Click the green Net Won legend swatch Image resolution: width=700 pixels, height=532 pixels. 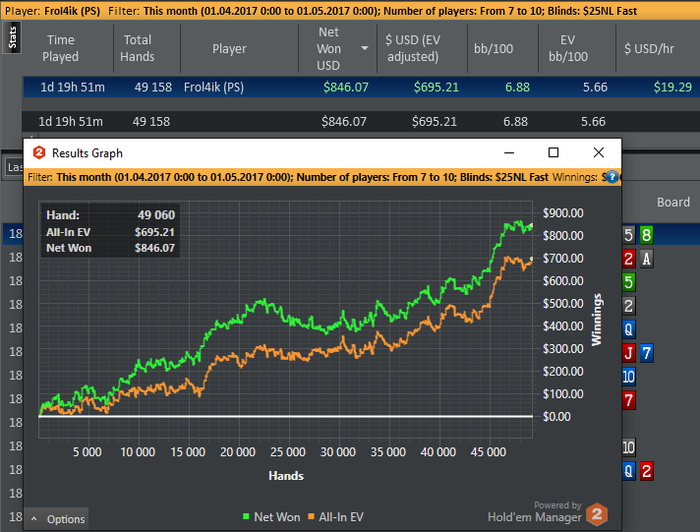(246, 516)
